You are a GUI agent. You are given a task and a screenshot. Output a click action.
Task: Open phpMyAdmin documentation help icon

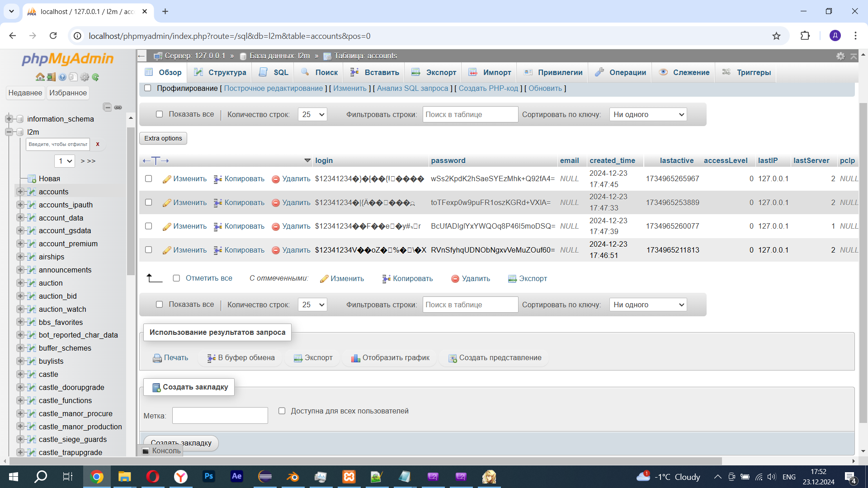click(62, 77)
